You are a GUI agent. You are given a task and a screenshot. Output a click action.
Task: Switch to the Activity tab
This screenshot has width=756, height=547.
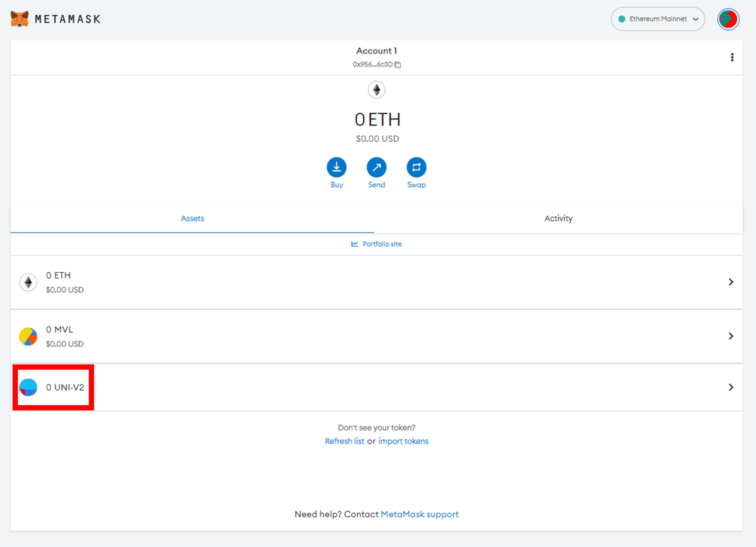click(x=558, y=218)
